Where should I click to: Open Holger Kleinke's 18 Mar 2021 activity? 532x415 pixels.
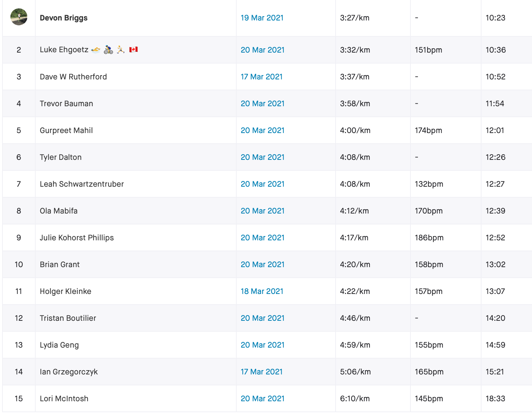(262, 291)
